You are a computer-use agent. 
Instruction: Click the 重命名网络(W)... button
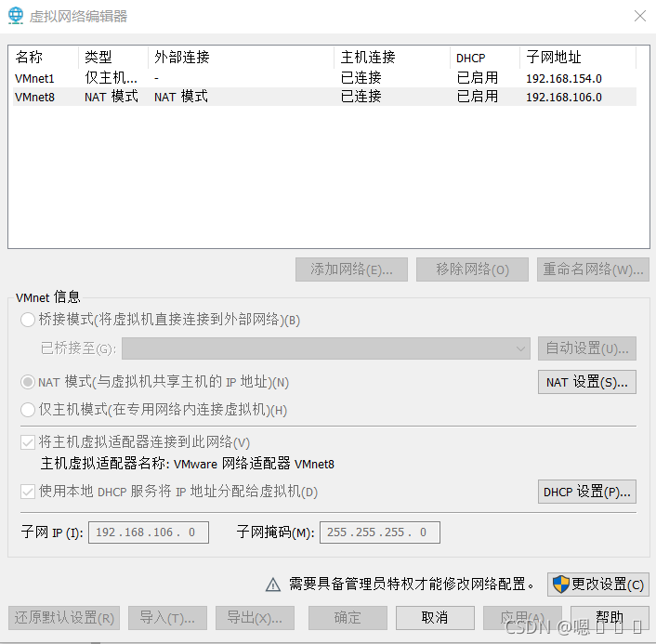tap(593, 269)
